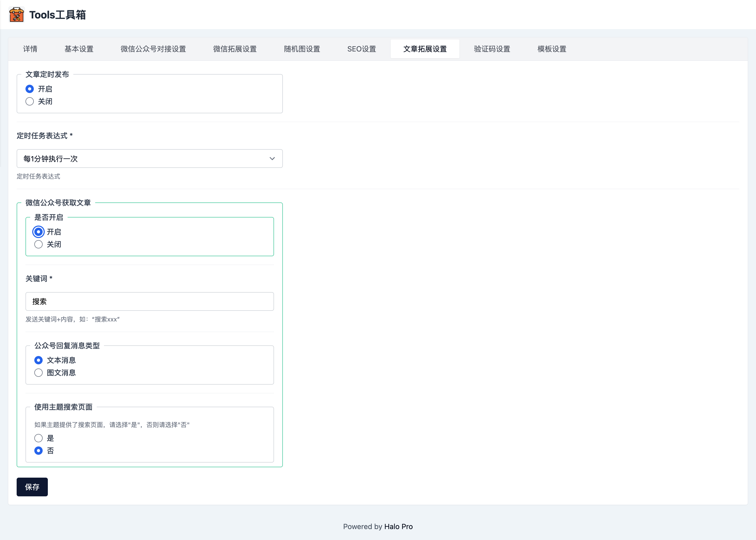Viewport: 756px width, 540px height.
Task: Choose 图文消息 reply message type
Action: pos(38,373)
